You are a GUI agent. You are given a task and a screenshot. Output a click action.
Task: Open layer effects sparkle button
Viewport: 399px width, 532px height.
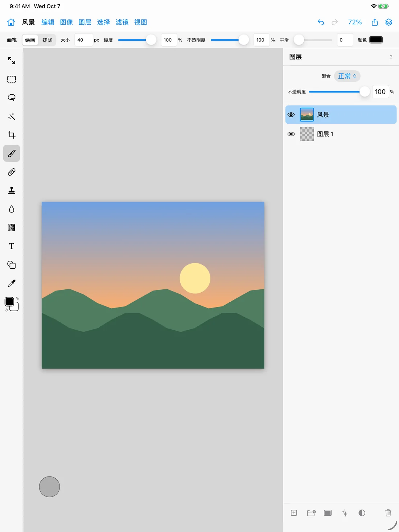[345, 513]
